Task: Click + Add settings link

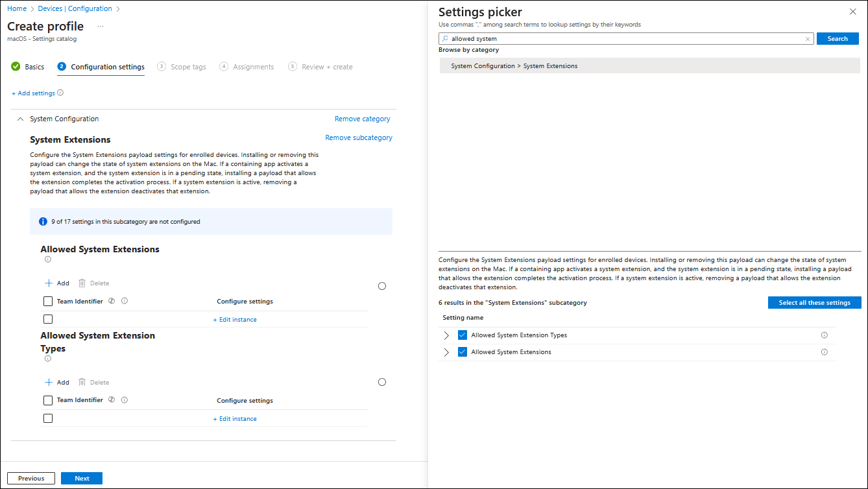Action: tap(33, 93)
